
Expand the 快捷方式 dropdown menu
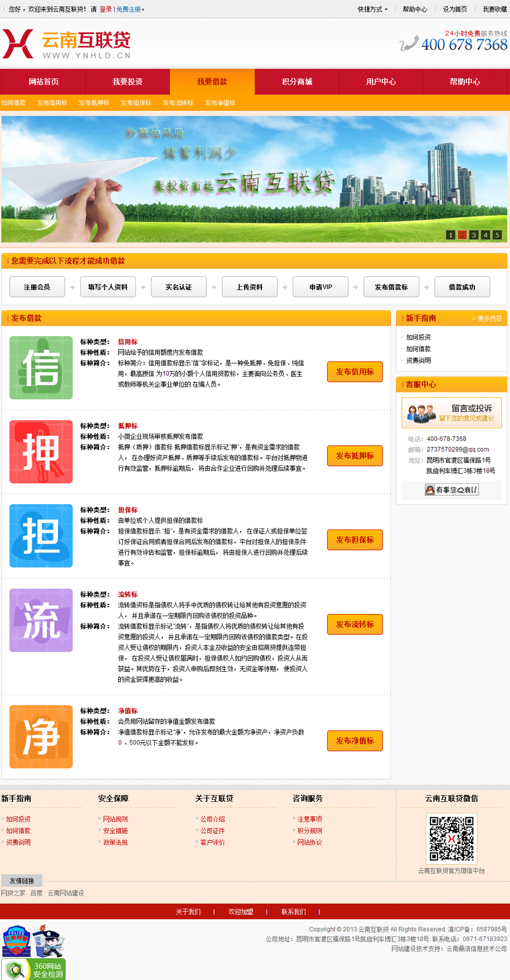[372, 9]
